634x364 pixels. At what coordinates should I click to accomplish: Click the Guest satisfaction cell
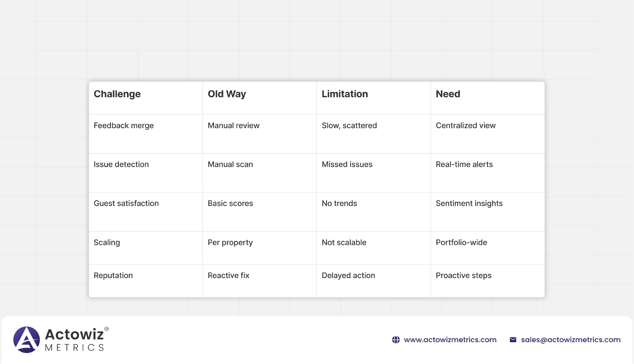pyautogui.click(x=126, y=204)
